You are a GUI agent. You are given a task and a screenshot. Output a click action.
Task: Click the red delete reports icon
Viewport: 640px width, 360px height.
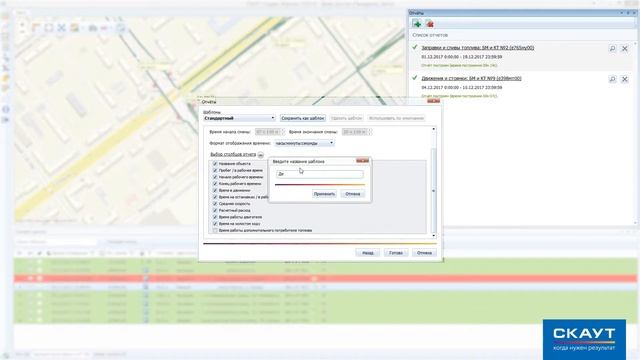click(429, 24)
